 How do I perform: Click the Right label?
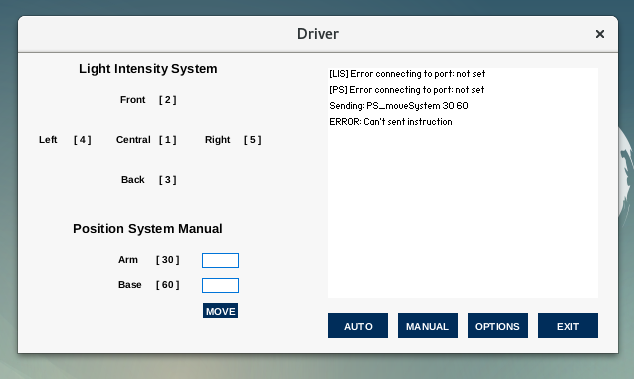(218, 140)
